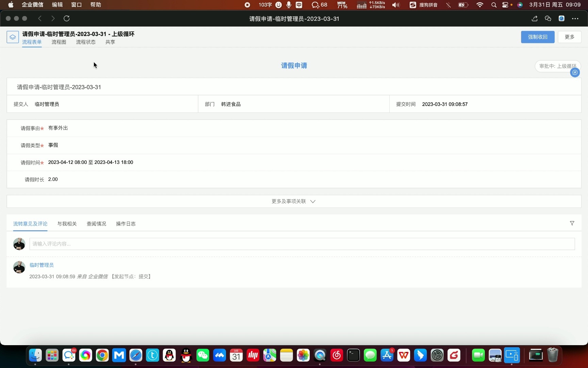Open the 操作日志 tab
Screen dimensions: 588x368
pyautogui.click(x=126, y=224)
